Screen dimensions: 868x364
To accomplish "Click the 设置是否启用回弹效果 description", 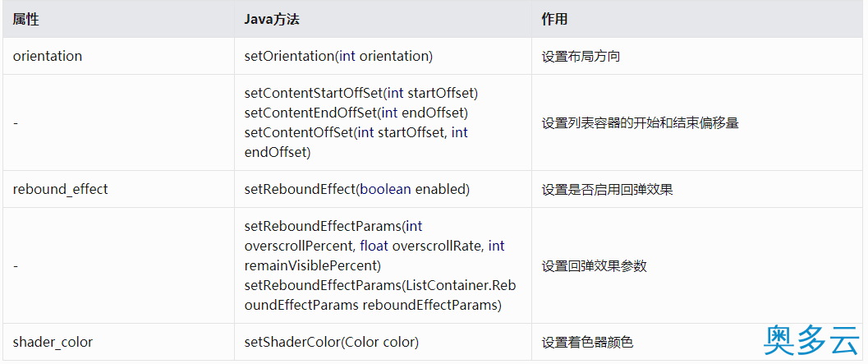I will [607, 190].
